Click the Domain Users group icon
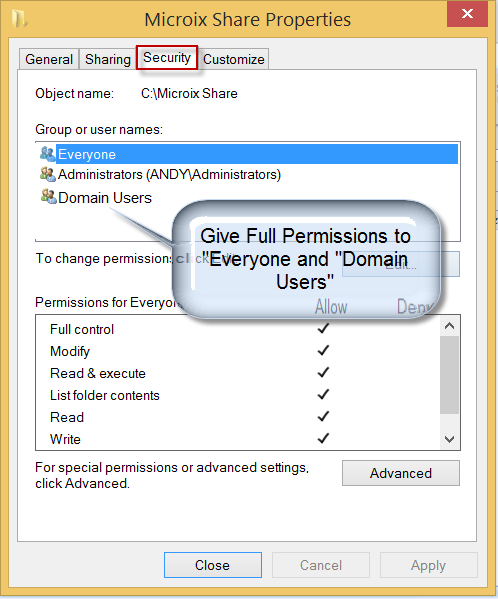 point(49,197)
